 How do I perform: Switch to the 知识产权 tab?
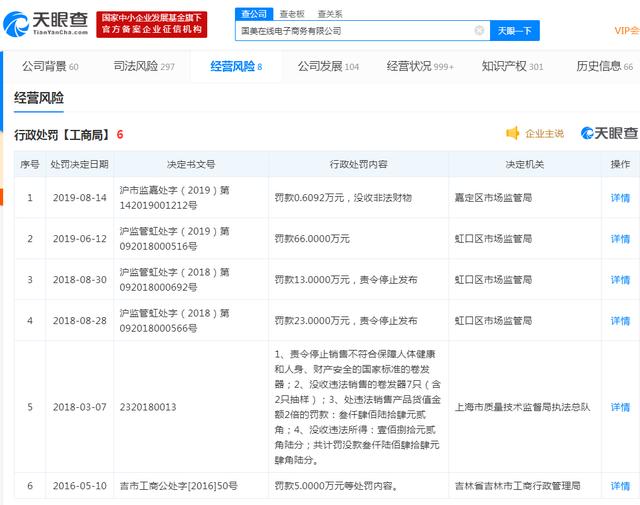click(512, 66)
